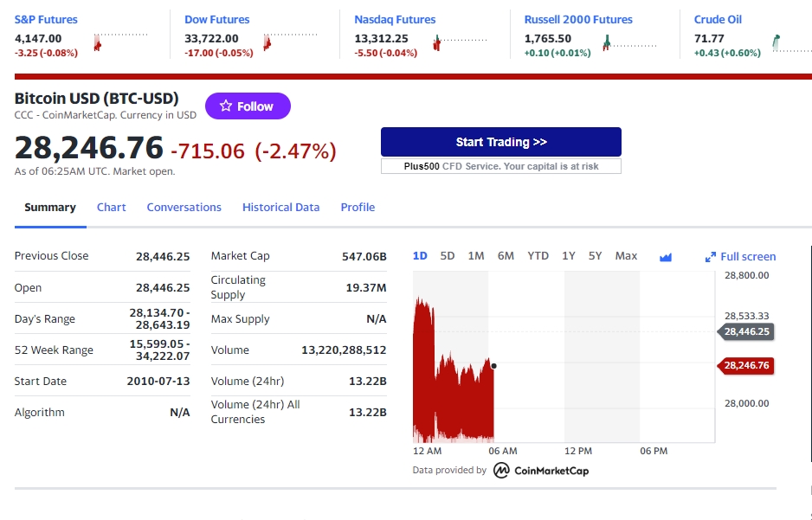Select the 1Y chart range

pyautogui.click(x=569, y=256)
